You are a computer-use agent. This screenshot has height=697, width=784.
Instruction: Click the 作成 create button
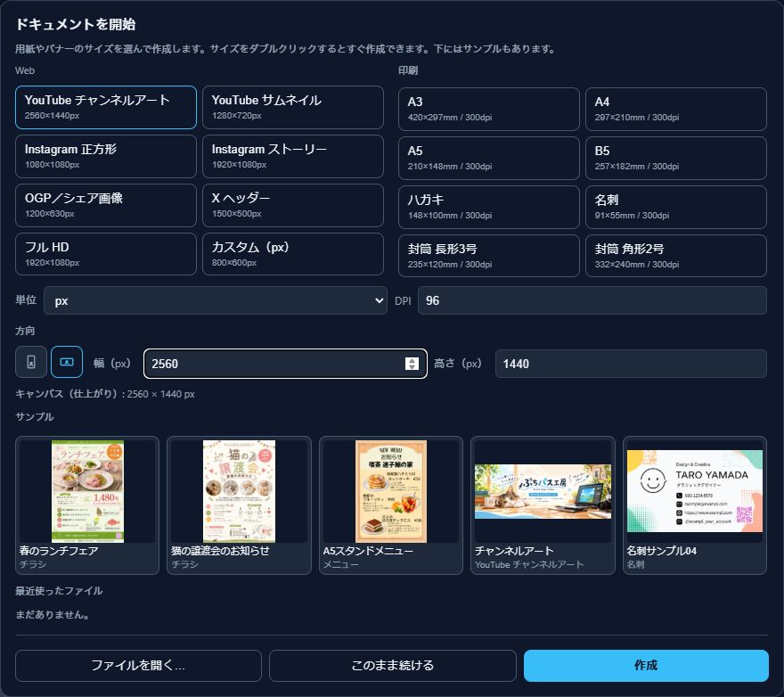pyautogui.click(x=646, y=666)
